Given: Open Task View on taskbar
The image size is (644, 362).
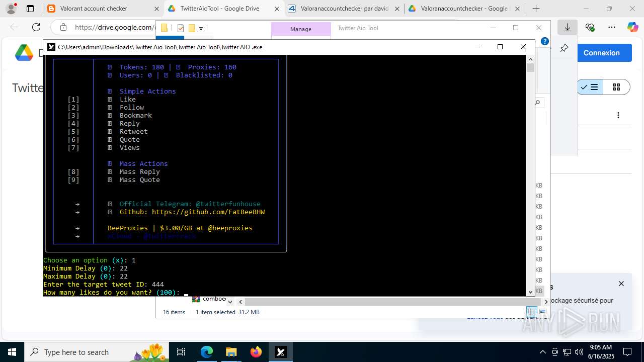Looking at the screenshot, I should tap(182, 352).
